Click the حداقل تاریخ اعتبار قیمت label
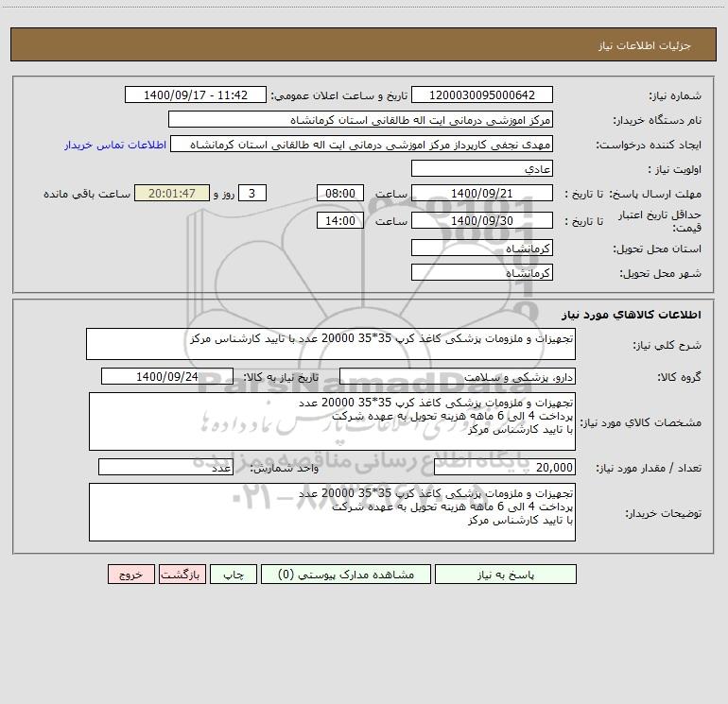The width and height of the screenshot is (728, 704). coord(660,221)
